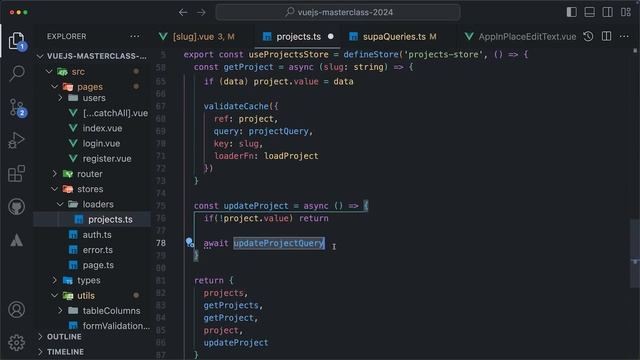Go back with the left arrow

point(183,13)
